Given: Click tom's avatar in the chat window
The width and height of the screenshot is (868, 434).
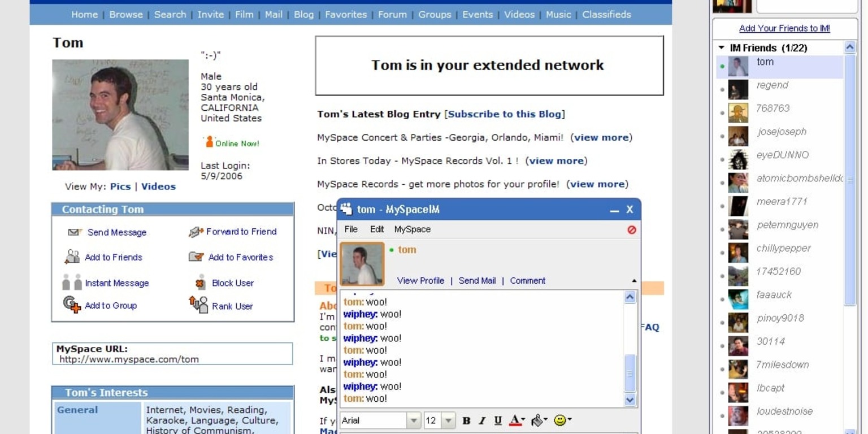Looking at the screenshot, I should 362,264.
